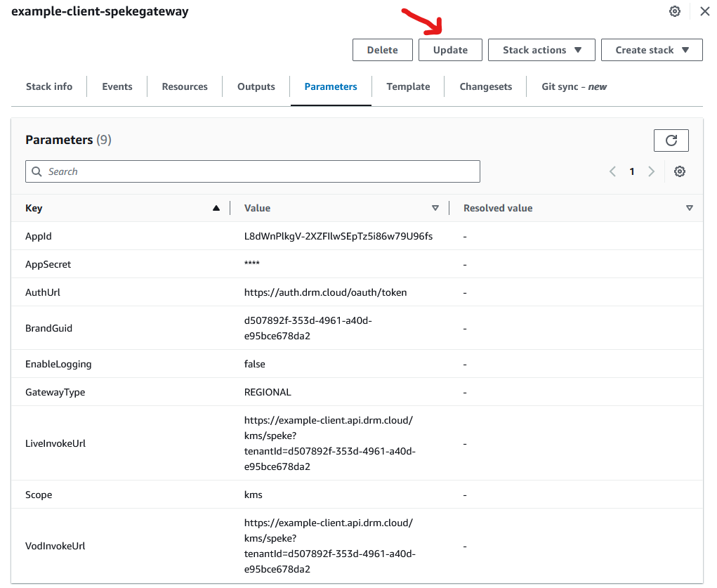Sort by Key column ascending arrow
Screen dimensions: 717x588
[216, 208]
